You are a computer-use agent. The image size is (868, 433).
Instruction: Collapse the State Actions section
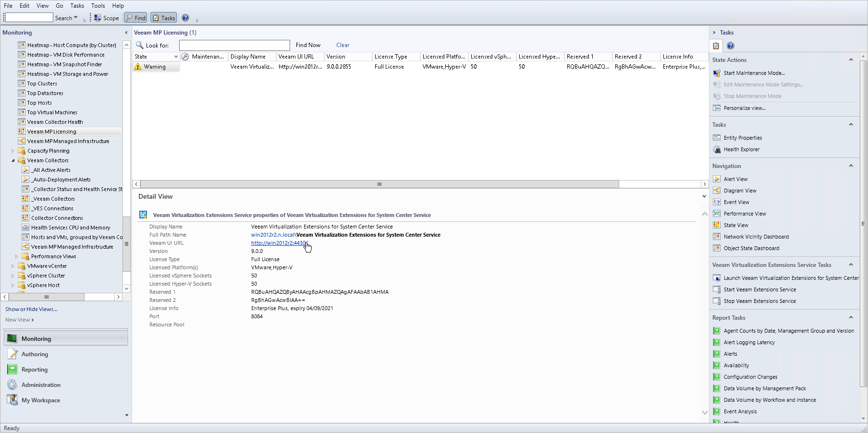[x=851, y=60]
